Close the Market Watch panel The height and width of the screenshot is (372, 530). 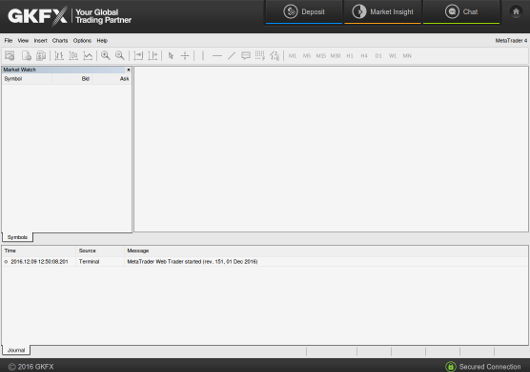128,70
